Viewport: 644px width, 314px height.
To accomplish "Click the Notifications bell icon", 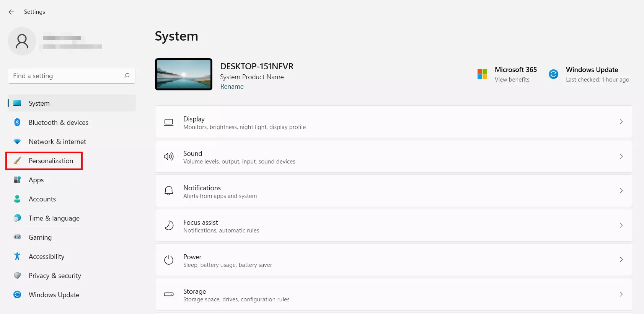I will pyautogui.click(x=169, y=191).
